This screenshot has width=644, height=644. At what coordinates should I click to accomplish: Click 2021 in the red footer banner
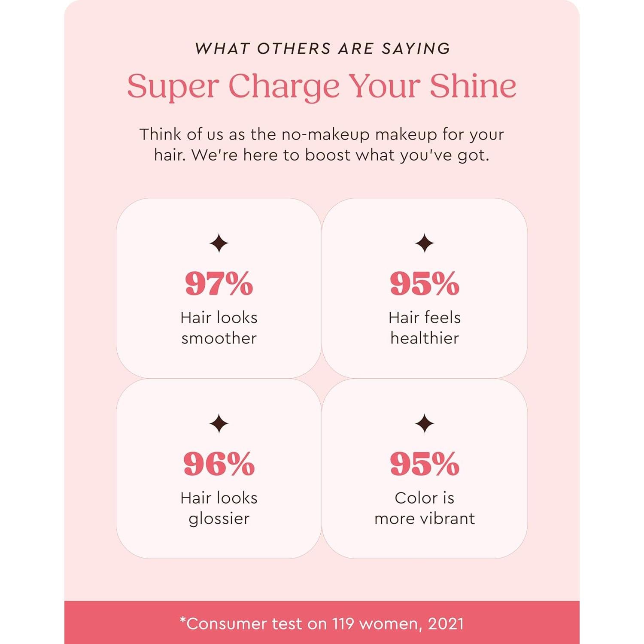click(446, 623)
